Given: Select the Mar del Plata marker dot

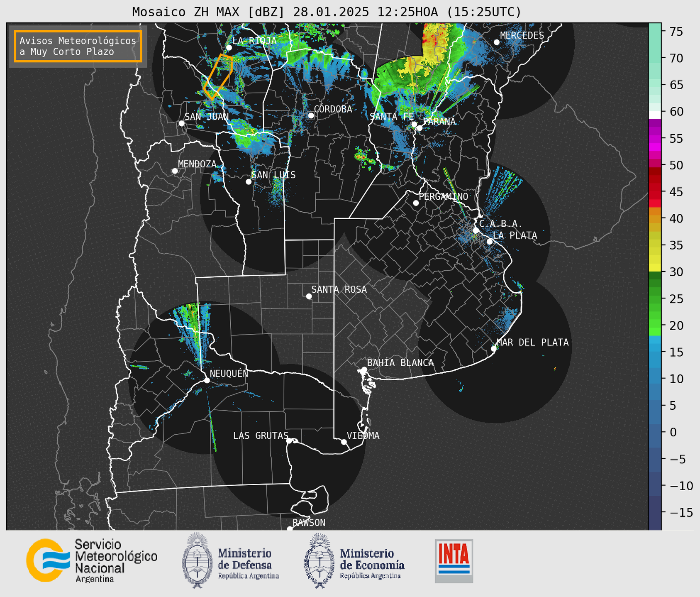Looking at the screenshot, I should [x=494, y=349].
